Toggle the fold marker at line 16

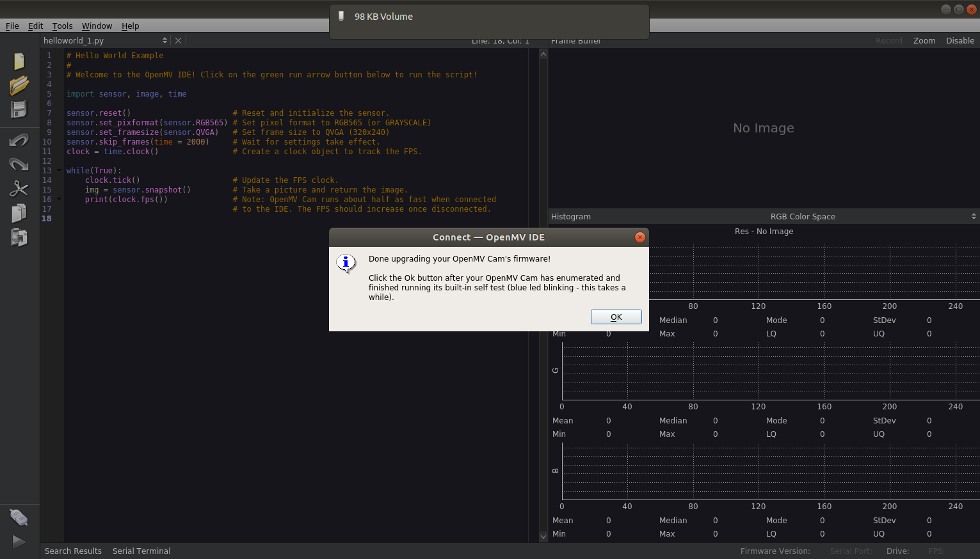pyautogui.click(x=59, y=200)
